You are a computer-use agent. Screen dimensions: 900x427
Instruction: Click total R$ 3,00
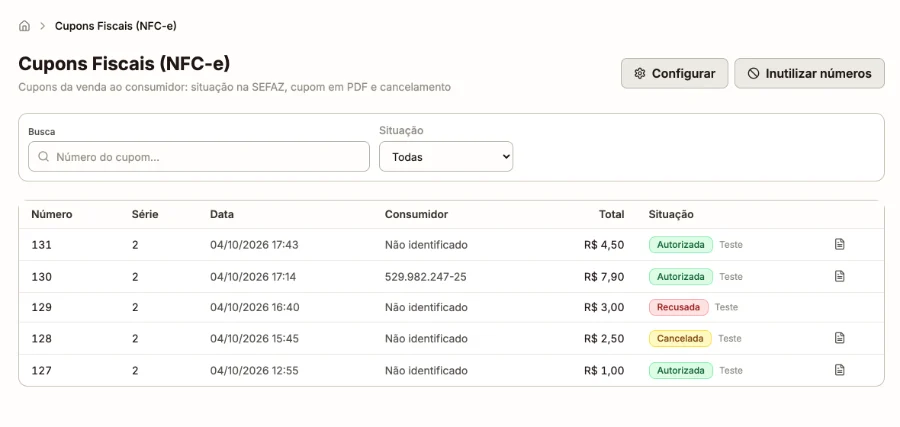(604, 308)
